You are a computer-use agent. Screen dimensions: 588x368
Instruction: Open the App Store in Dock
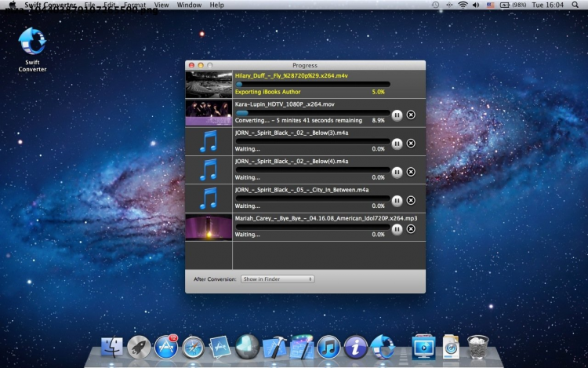(165, 345)
